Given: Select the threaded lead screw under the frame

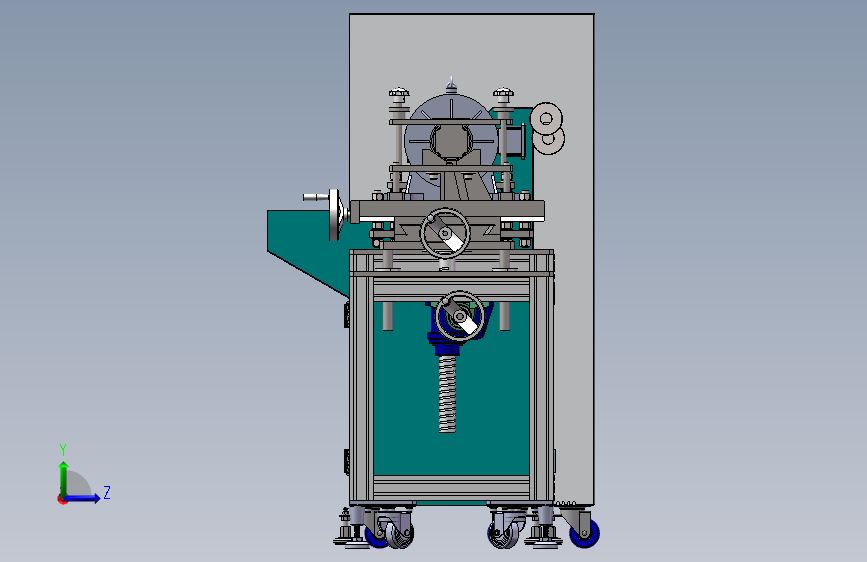Looking at the screenshot, I should (447, 393).
